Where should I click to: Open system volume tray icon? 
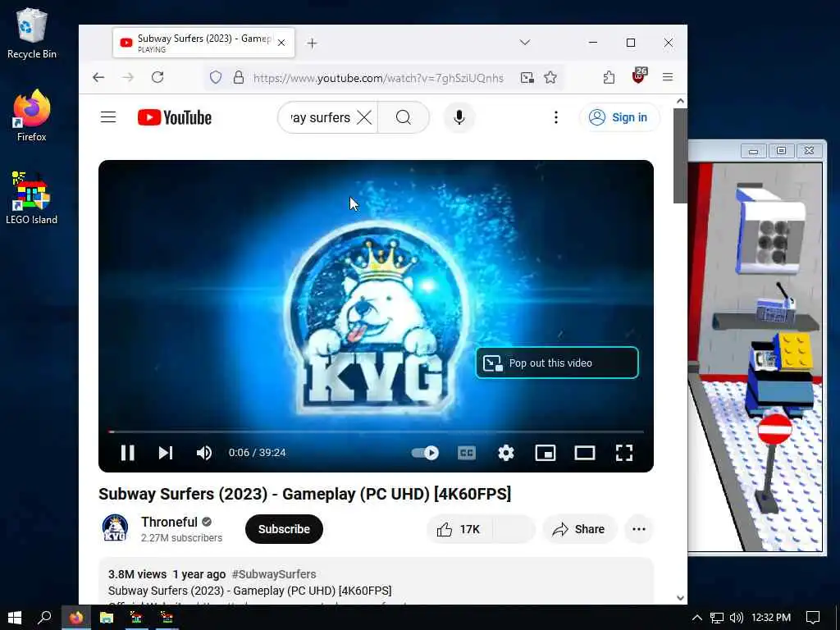click(x=737, y=619)
